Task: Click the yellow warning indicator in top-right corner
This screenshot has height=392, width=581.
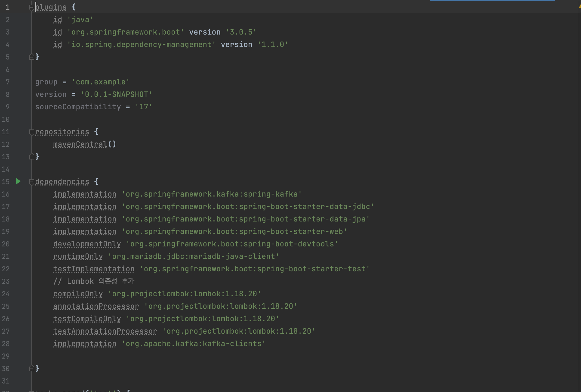Action: coord(579,6)
